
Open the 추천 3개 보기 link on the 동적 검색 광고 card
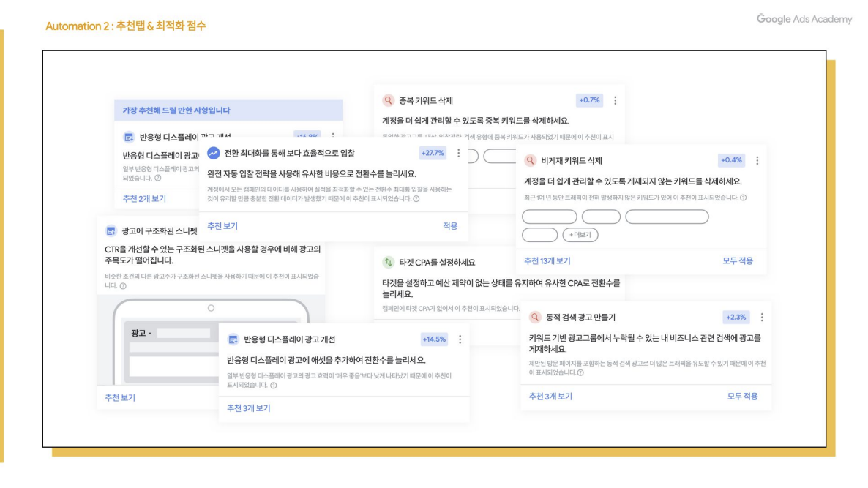550,396
